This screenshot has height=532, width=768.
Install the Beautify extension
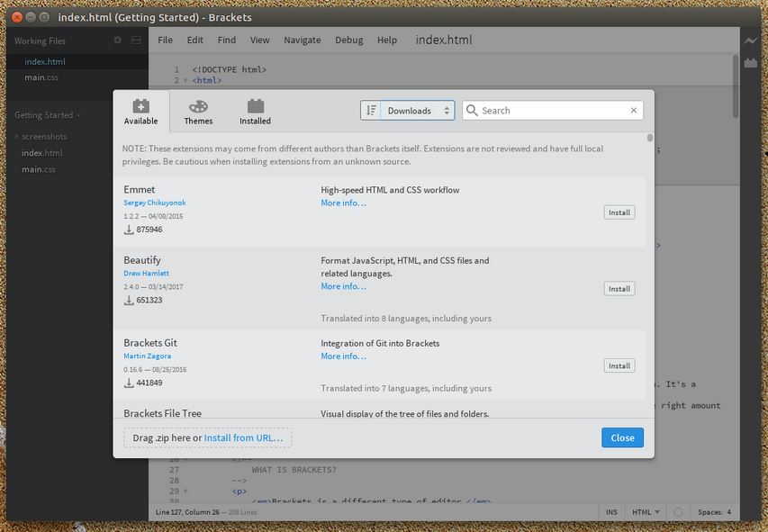tap(619, 289)
